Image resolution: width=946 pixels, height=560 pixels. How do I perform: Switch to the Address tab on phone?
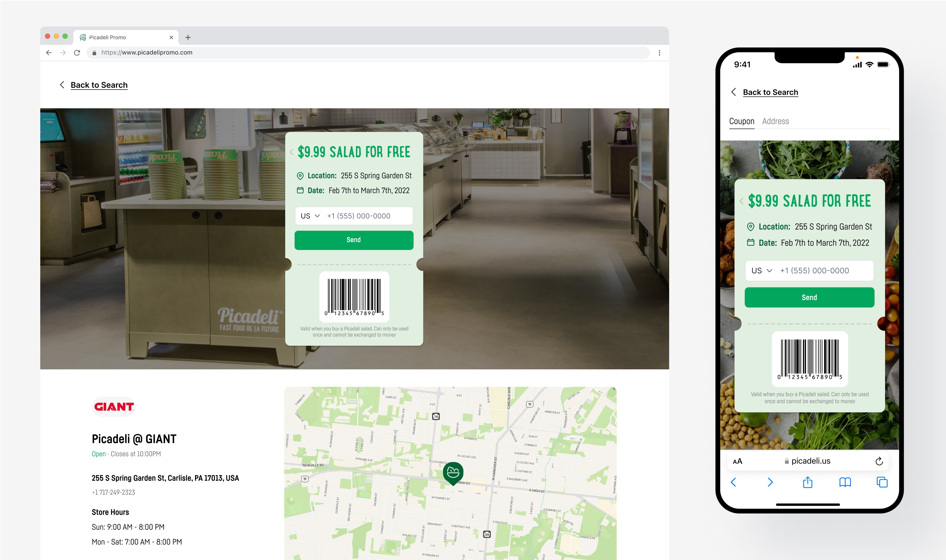click(x=775, y=121)
